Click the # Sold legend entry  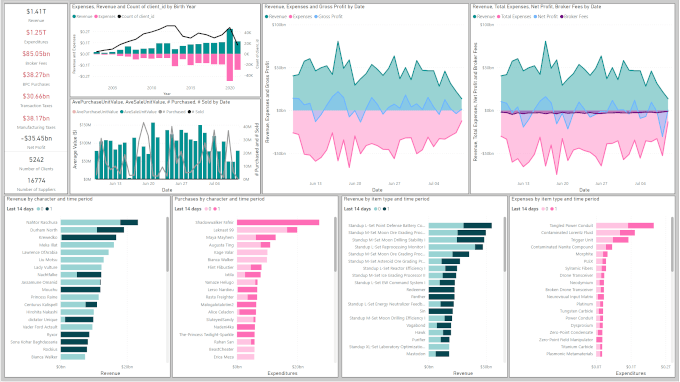click(x=196, y=112)
